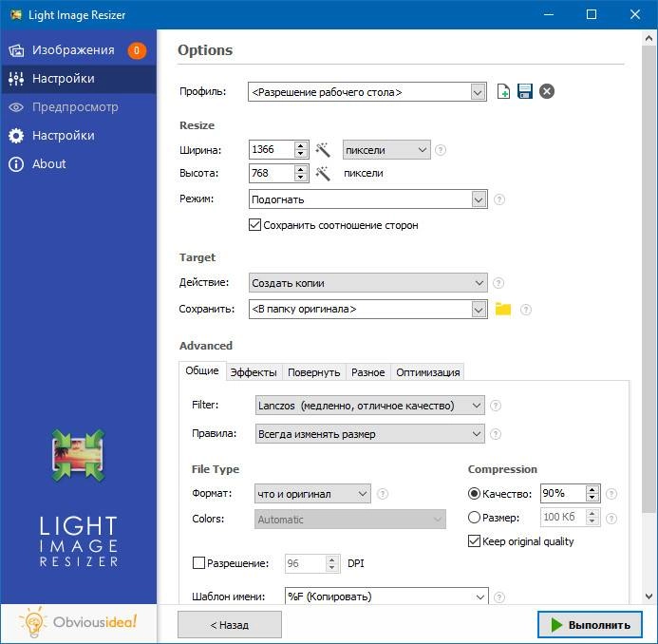Click the help icon next to пиксели dropdown
The height and width of the screenshot is (644, 658).
coord(441,150)
